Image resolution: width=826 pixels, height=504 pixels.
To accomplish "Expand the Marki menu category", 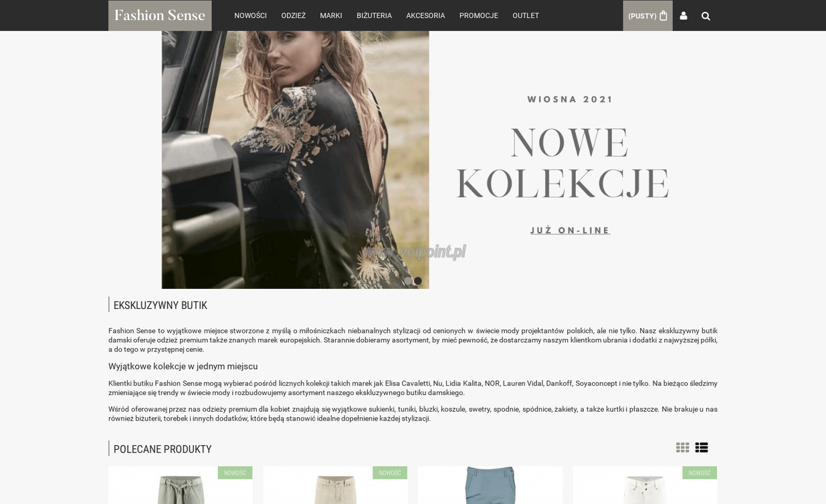I will (331, 15).
